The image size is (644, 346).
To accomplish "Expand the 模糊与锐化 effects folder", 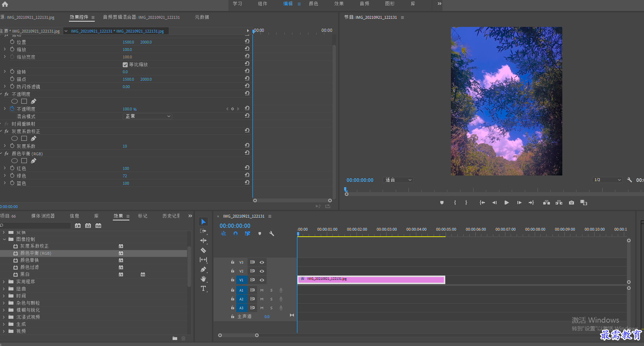I will pyautogui.click(x=4, y=310).
